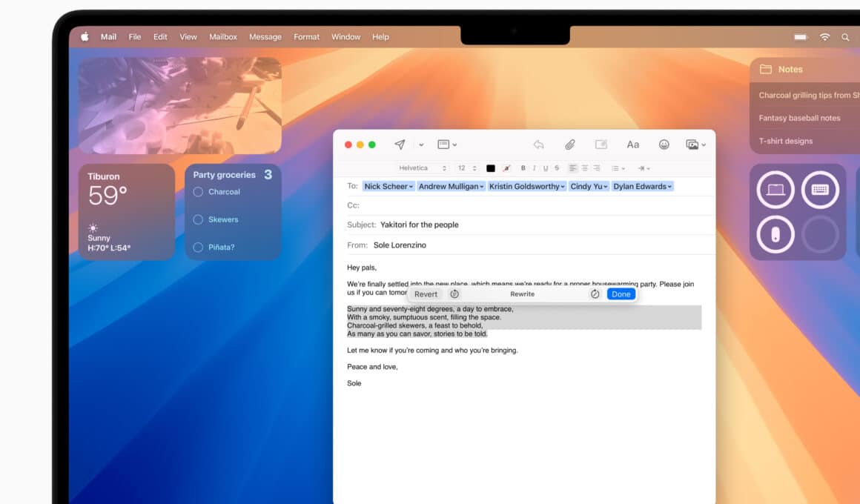Align text left
Screen dimensions: 860x504
click(x=572, y=168)
